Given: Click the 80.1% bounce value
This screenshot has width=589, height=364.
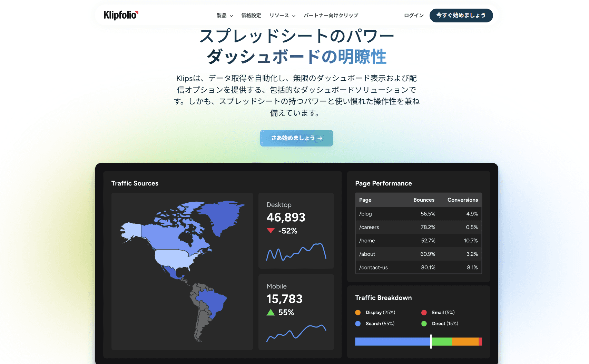Looking at the screenshot, I should [428, 267].
